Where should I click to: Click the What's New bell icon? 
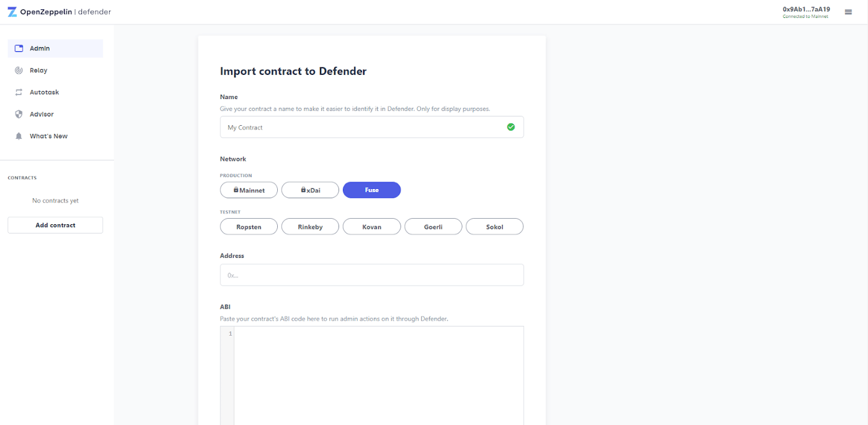tap(18, 136)
